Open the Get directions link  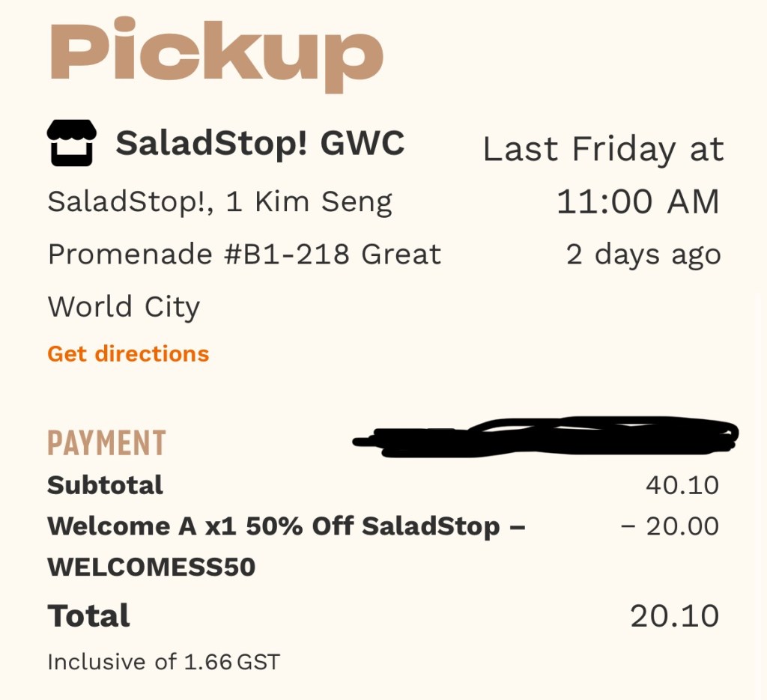click(x=128, y=353)
